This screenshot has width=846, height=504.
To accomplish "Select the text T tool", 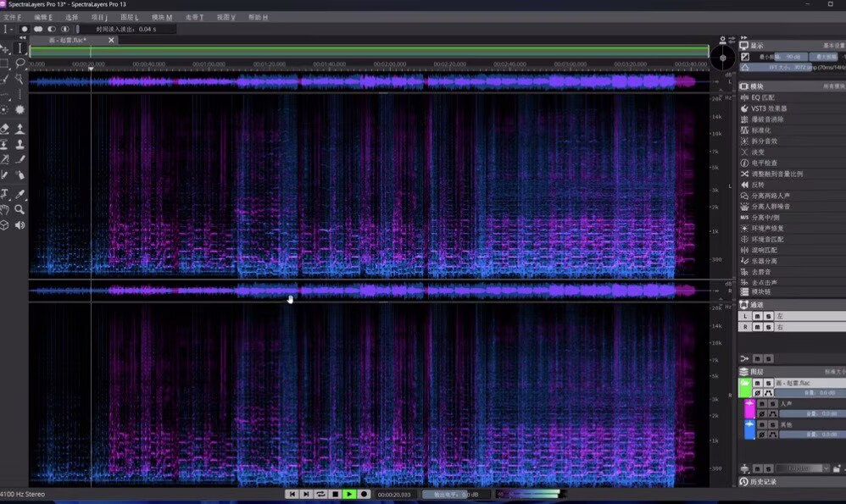I will click(4, 194).
